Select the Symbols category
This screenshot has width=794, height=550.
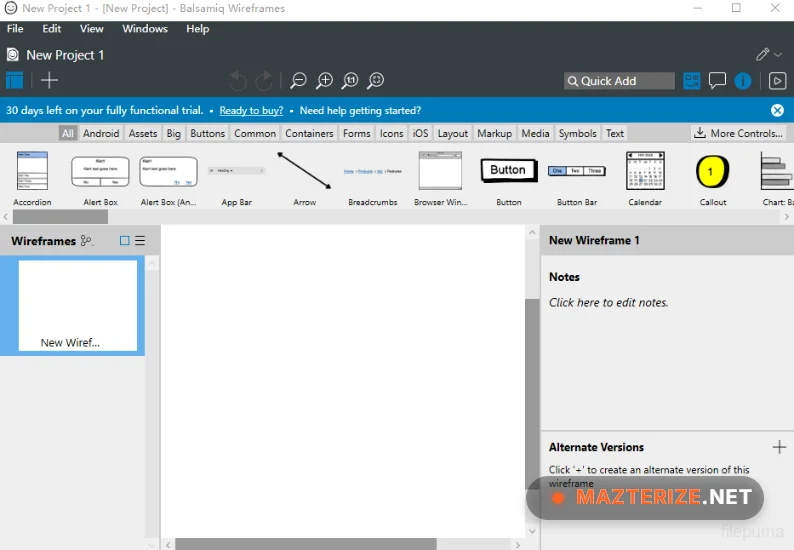[x=577, y=133]
